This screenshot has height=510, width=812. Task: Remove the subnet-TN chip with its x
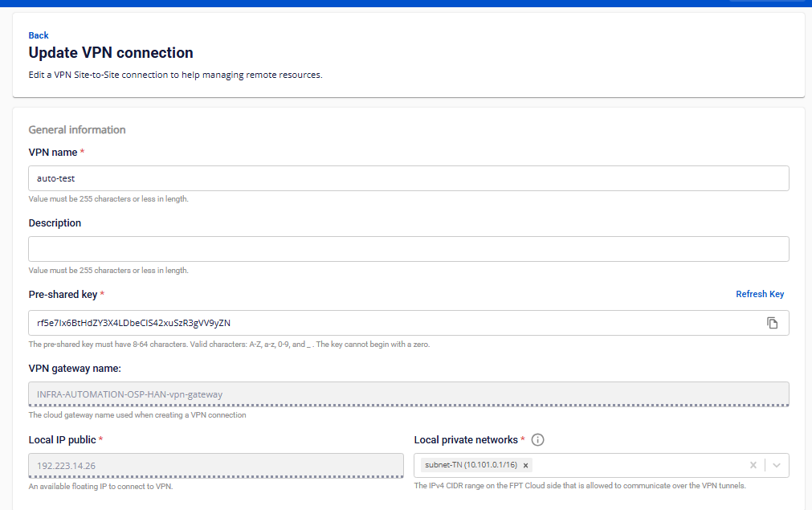point(525,465)
